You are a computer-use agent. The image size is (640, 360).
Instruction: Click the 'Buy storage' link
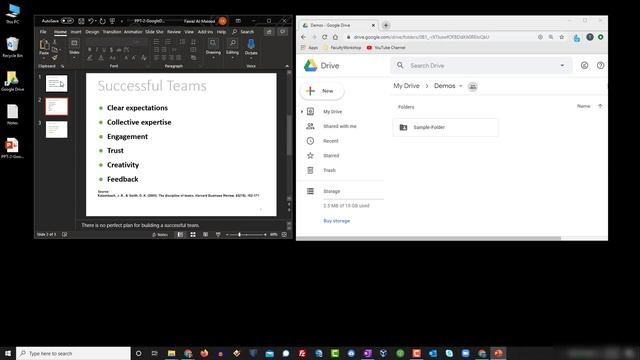pos(337,221)
